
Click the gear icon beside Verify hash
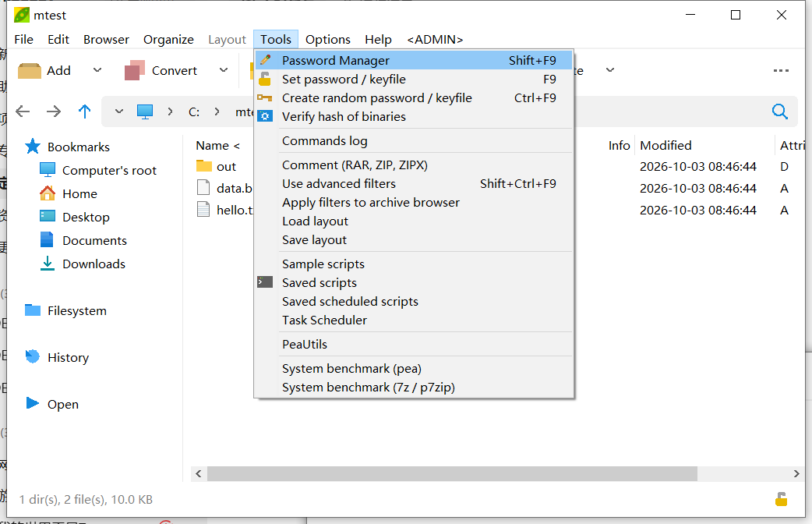click(x=265, y=116)
